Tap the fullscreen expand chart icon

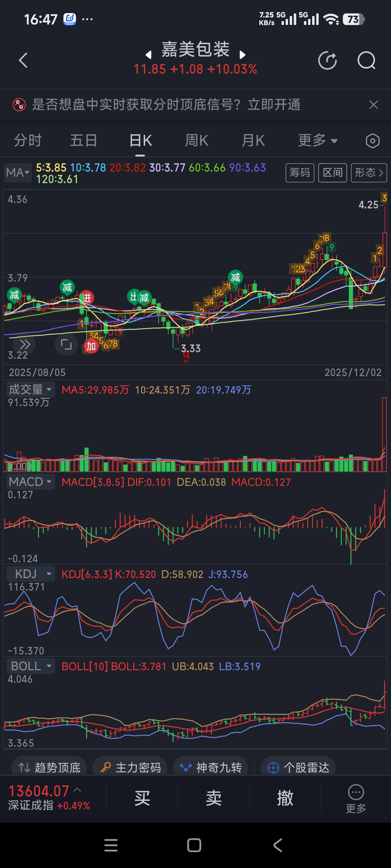66,345
